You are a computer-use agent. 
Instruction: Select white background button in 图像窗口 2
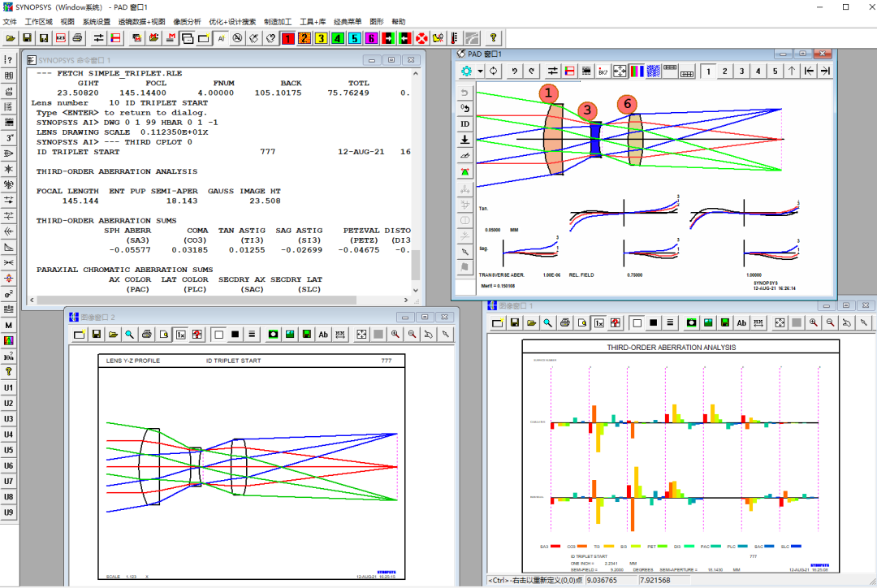click(218, 334)
